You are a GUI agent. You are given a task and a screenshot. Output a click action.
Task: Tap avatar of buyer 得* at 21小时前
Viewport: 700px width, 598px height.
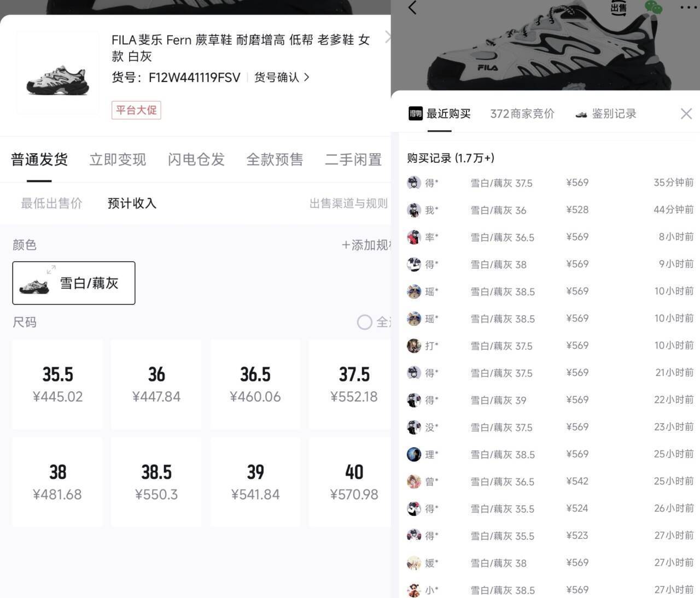tap(414, 373)
